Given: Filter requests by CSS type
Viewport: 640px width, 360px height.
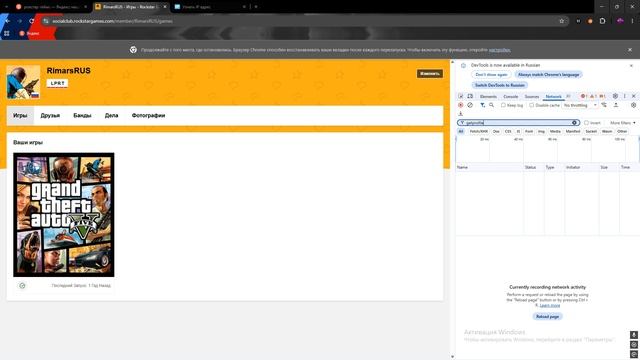Looking at the screenshot, I should [508, 131].
